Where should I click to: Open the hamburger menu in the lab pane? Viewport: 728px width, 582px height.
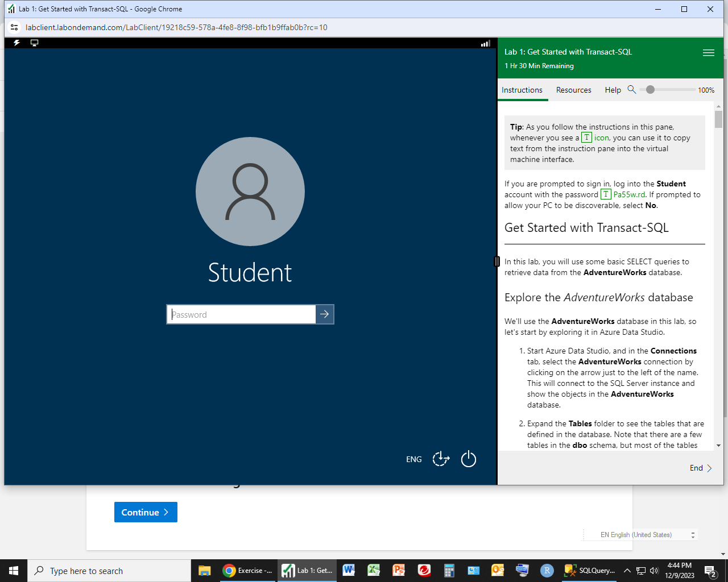(708, 53)
